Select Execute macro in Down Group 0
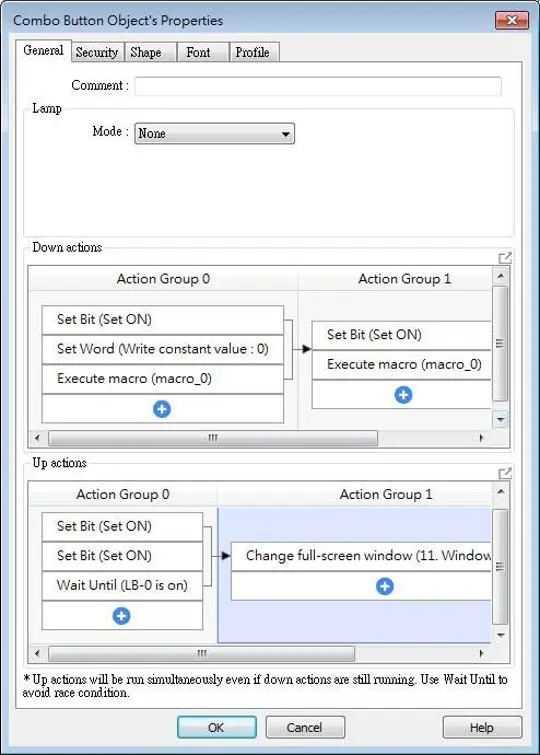The height and width of the screenshot is (755, 540). (x=163, y=378)
